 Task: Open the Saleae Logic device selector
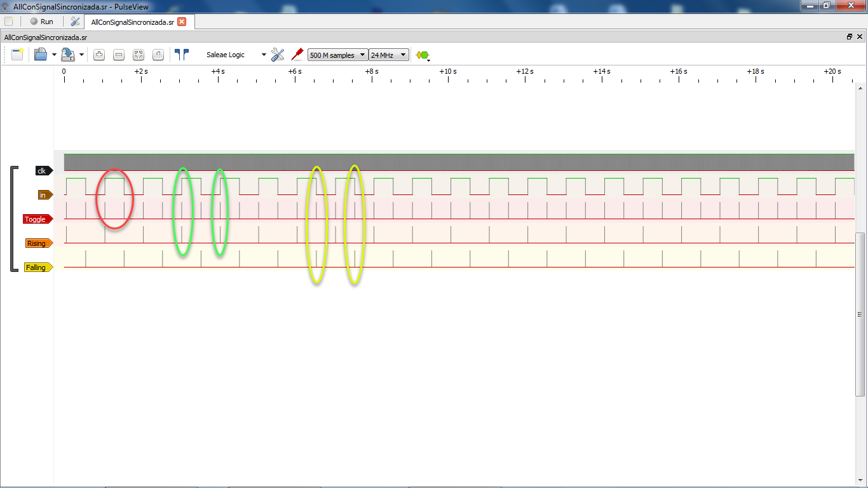tap(234, 55)
